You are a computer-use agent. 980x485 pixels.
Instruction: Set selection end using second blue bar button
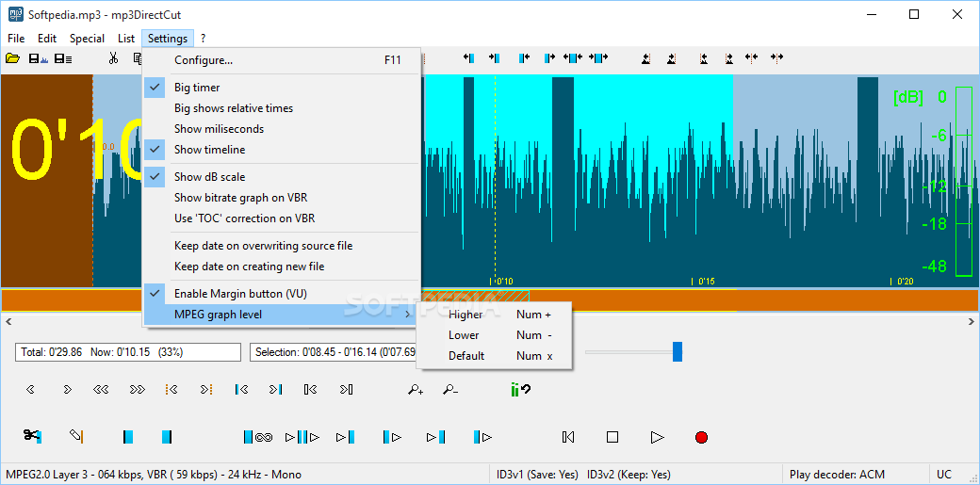166,437
